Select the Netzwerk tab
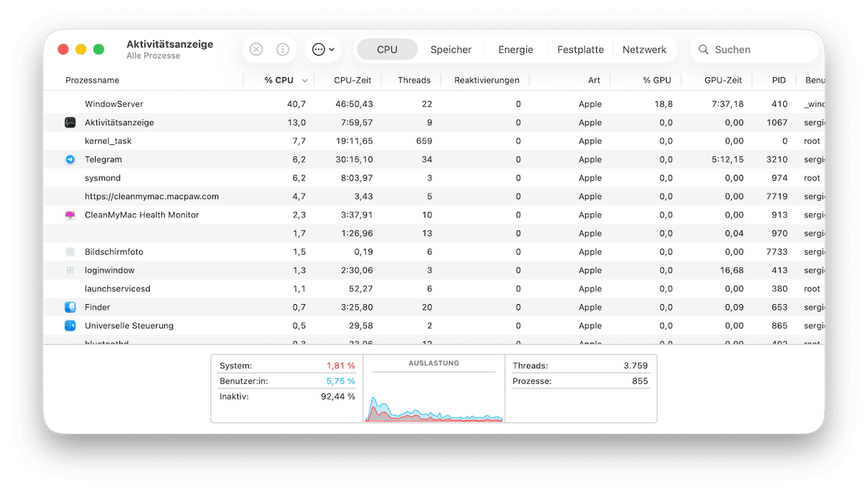The image size is (868, 491). (x=645, y=50)
